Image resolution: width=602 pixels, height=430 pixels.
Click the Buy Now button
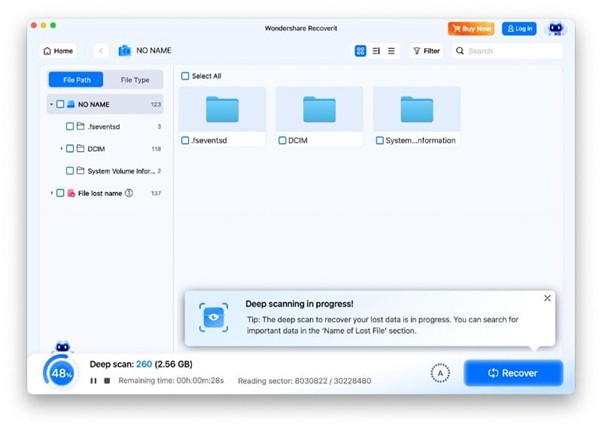click(470, 29)
